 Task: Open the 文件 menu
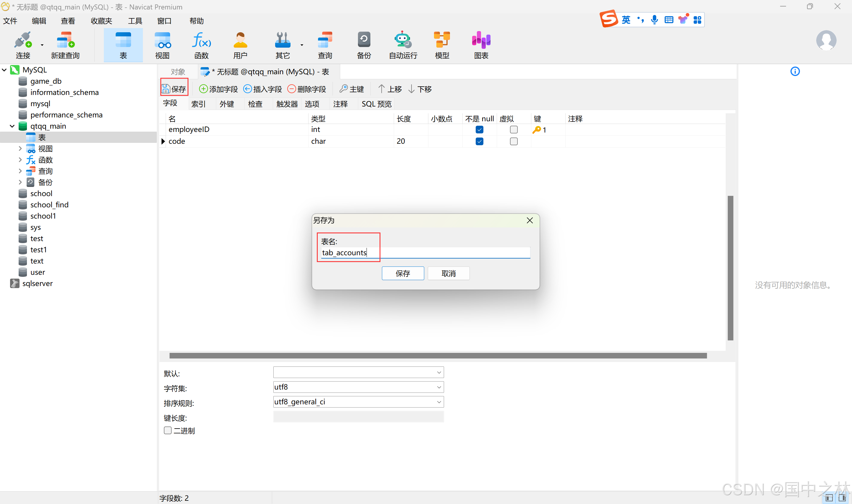(x=10, y=21)
